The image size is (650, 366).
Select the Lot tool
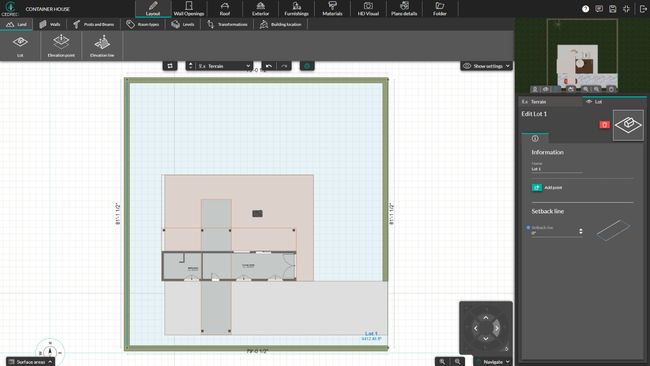tap(20, 46)
